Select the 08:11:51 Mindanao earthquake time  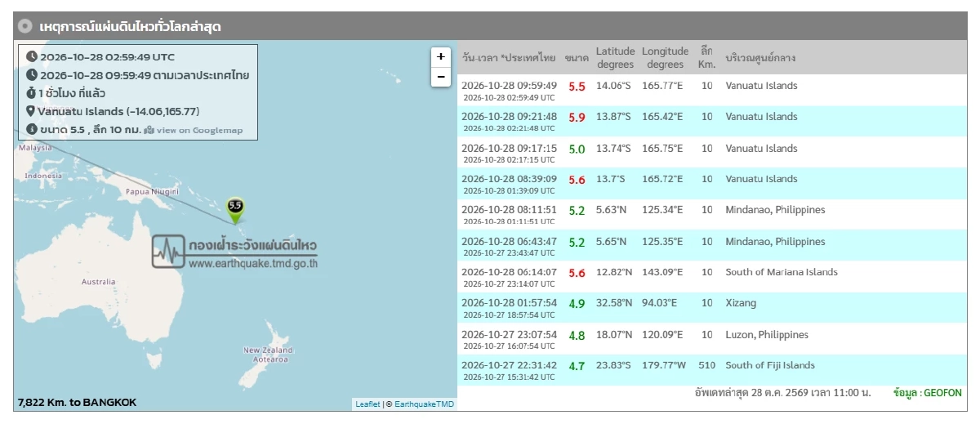[x=509, y=215]
